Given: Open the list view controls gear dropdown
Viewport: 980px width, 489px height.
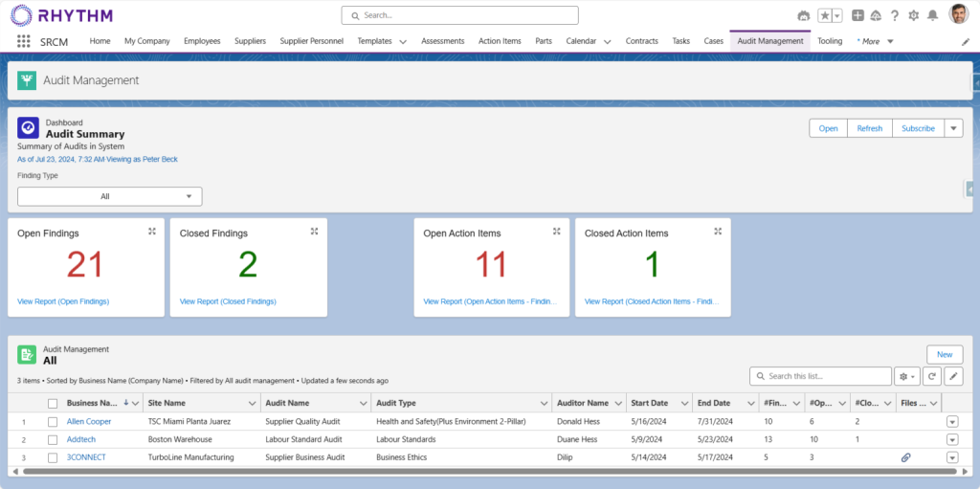Looking at the screenshot, I should [x=906, y=376].
